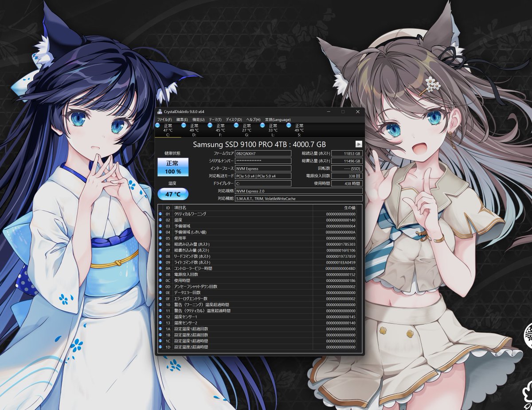Click the 正常 100% health status badge
Image resolution: width=532 pixels, height=410 pixels.
pos(172,168)
